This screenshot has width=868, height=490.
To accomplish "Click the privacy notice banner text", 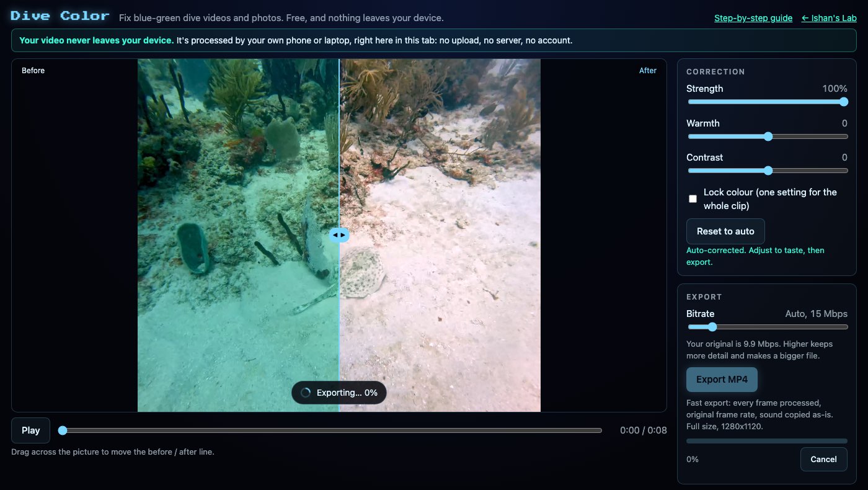I will pos(296,40).
